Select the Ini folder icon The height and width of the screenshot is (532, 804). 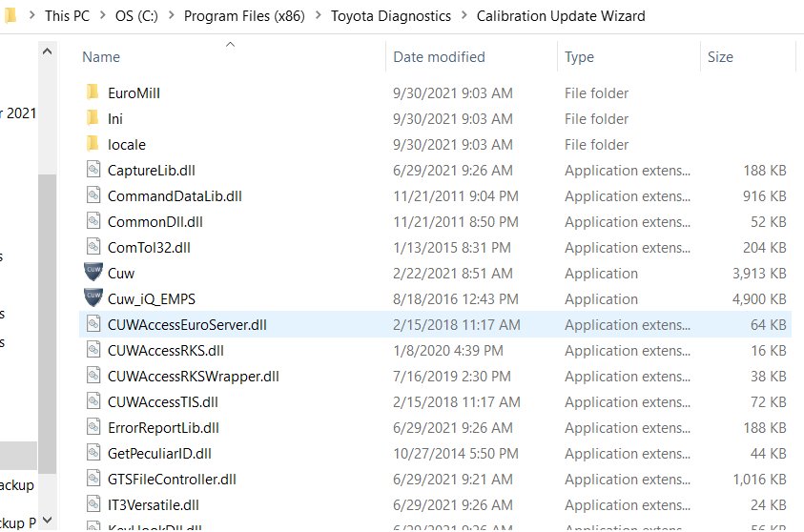[93, 118]
